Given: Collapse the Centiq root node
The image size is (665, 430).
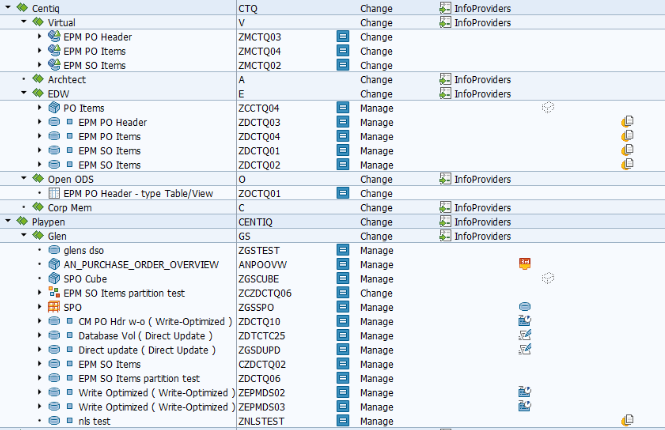Looking at the screenshot, I should click(9, 7).
